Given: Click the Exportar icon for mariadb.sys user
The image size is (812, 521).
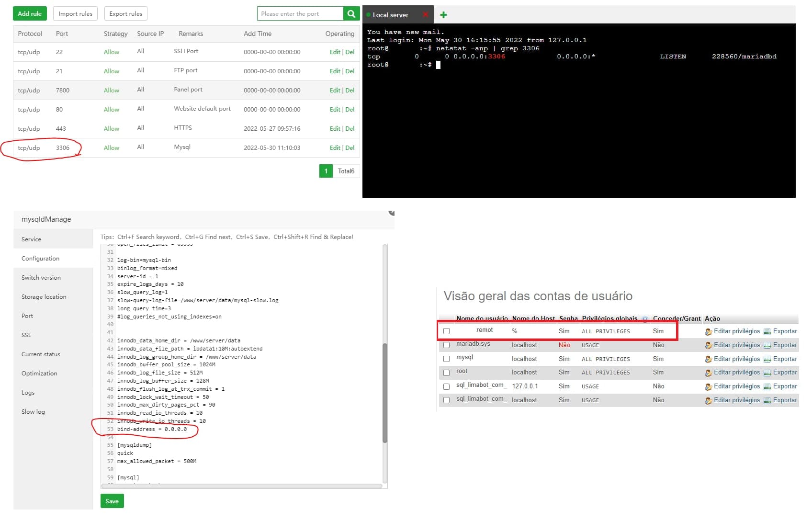Looking at the screenshot, I should click(767, 345).
